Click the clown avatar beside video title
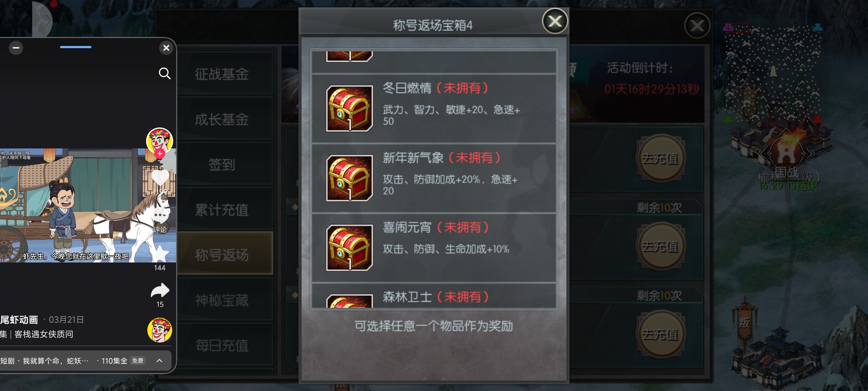The image size is (868, 391). tap(159, 330)
